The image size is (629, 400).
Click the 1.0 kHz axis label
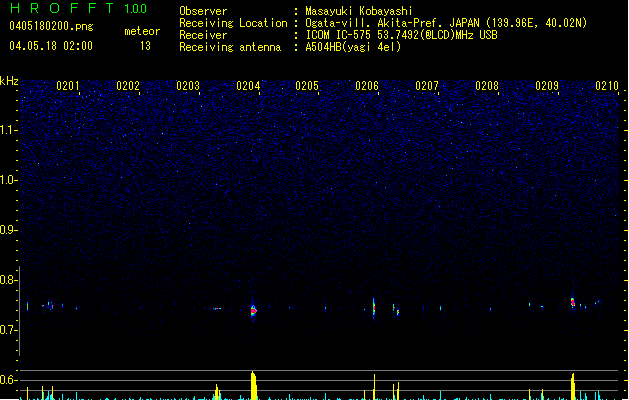[x=9, y=180]
